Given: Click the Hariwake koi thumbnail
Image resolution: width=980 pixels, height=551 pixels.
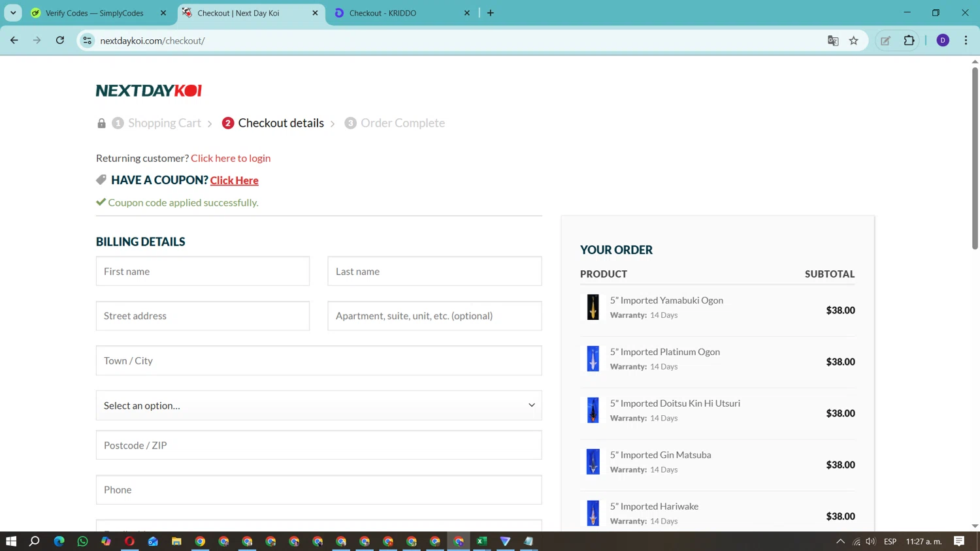Looking at the screenshot, I should click(593, 513).
